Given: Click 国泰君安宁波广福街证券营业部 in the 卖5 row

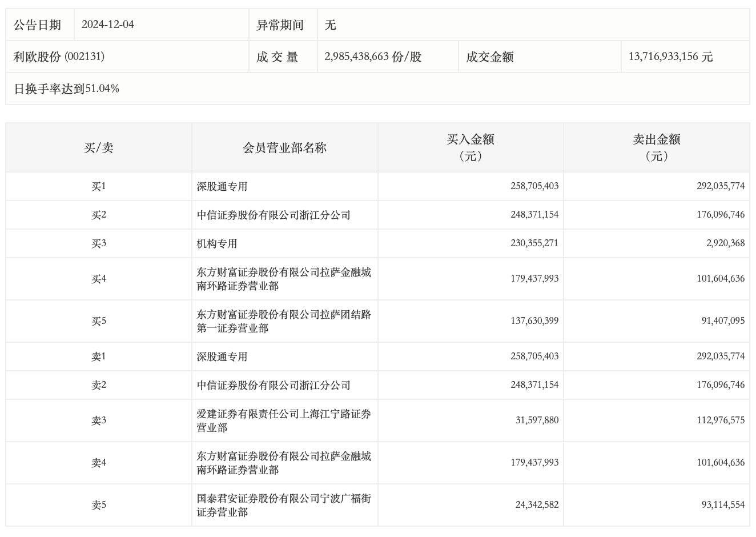Looking at the screenshot, I should coord(284,505).
